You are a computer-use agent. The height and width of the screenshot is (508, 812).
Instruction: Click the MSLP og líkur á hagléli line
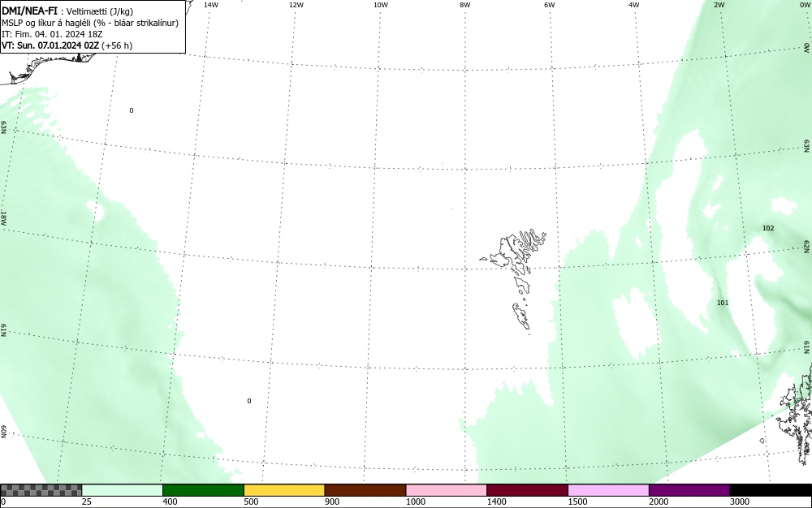[90, 23]
